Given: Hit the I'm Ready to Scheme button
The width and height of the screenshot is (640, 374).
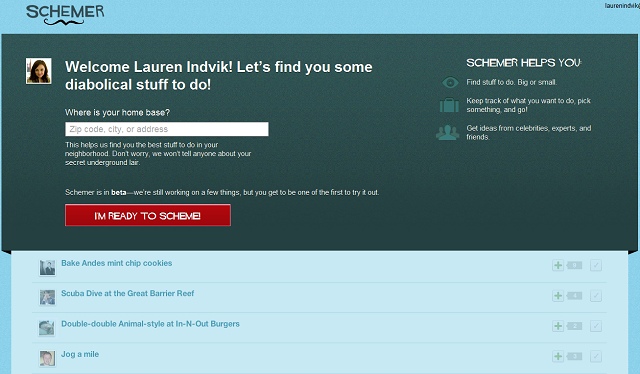Looking at the screenshot, I should click(148, 215).
